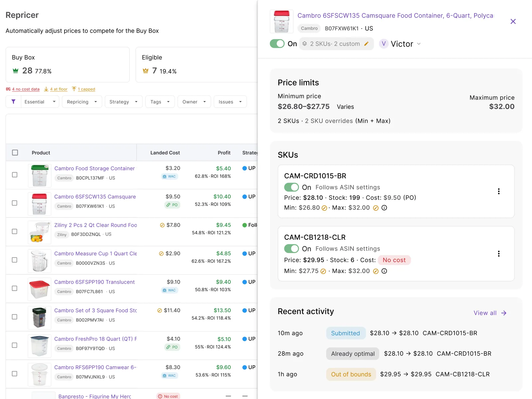Click the Product column header
532x399 pixels.
coord(41,153)
